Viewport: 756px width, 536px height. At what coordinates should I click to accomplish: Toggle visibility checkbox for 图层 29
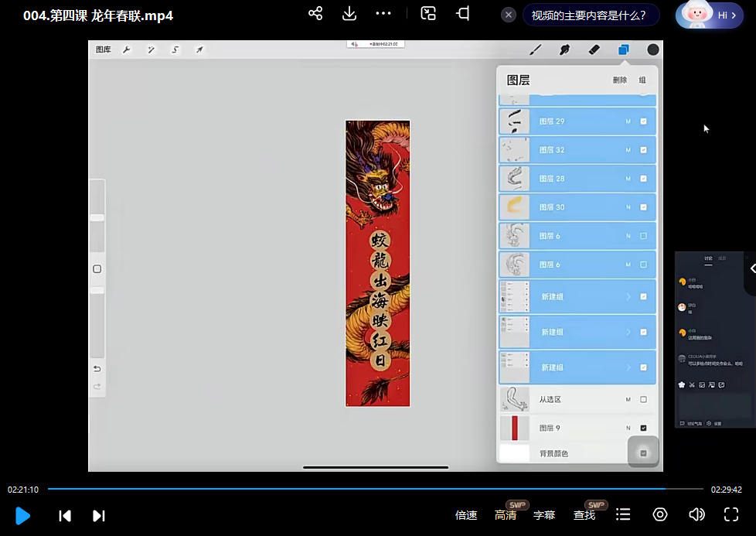pos(643,121)
